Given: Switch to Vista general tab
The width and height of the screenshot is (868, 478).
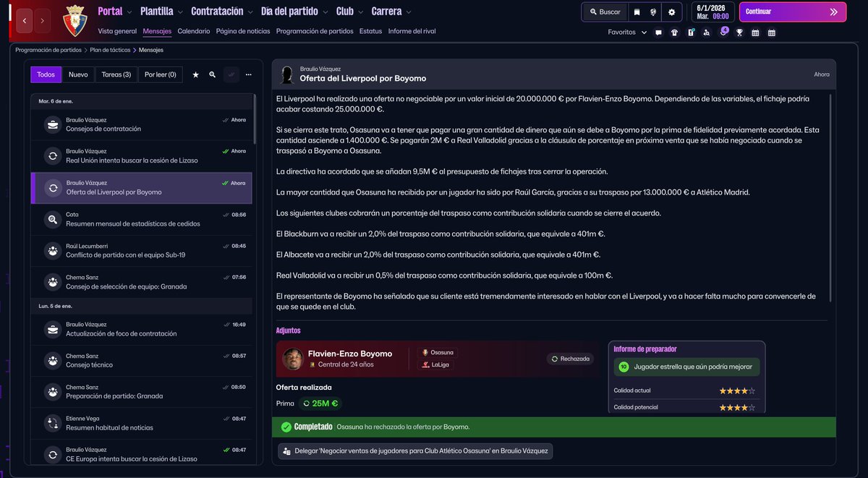Looking at the screenshot, I should tap(117, 31).
